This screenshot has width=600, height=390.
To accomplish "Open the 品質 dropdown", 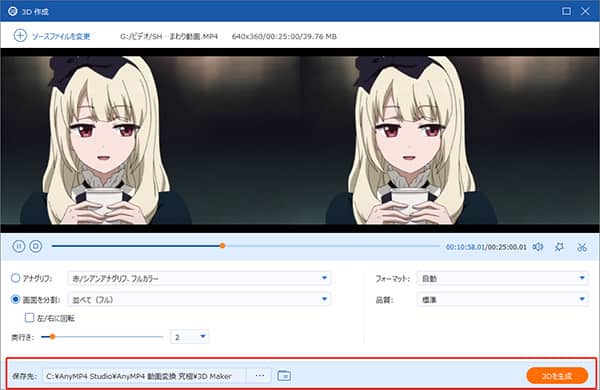I will coord(503,299).
